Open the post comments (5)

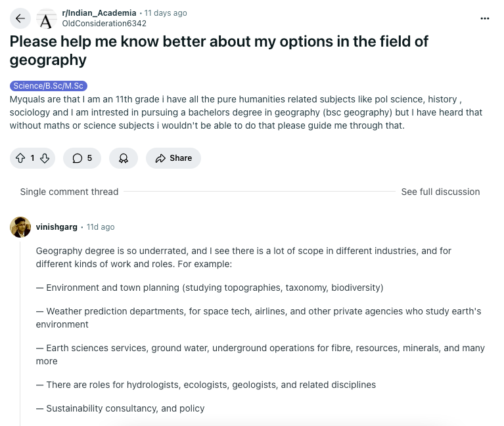[82, 158]
